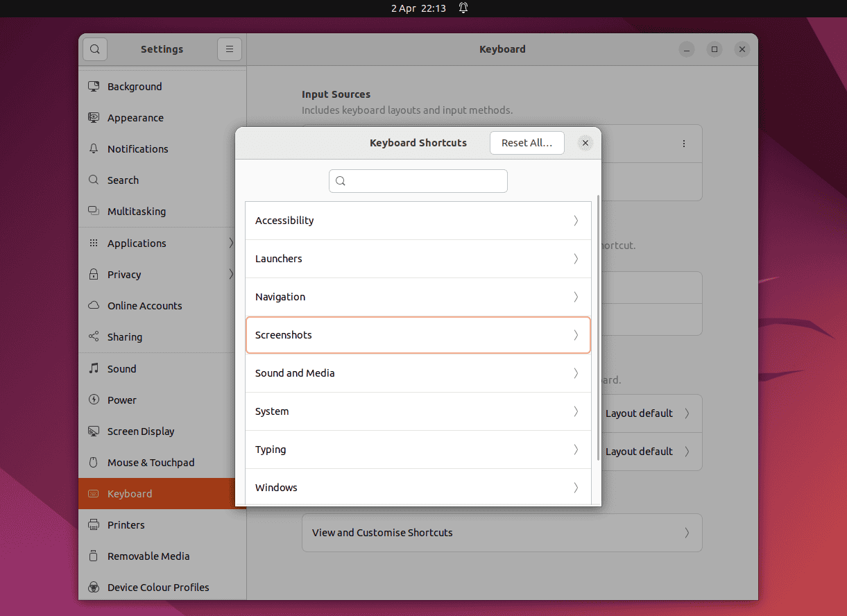The height and width of the screenshot is (616, 847).
Task: Click the Sharing icon in sidebar
Action: click(x=94, y=337)
